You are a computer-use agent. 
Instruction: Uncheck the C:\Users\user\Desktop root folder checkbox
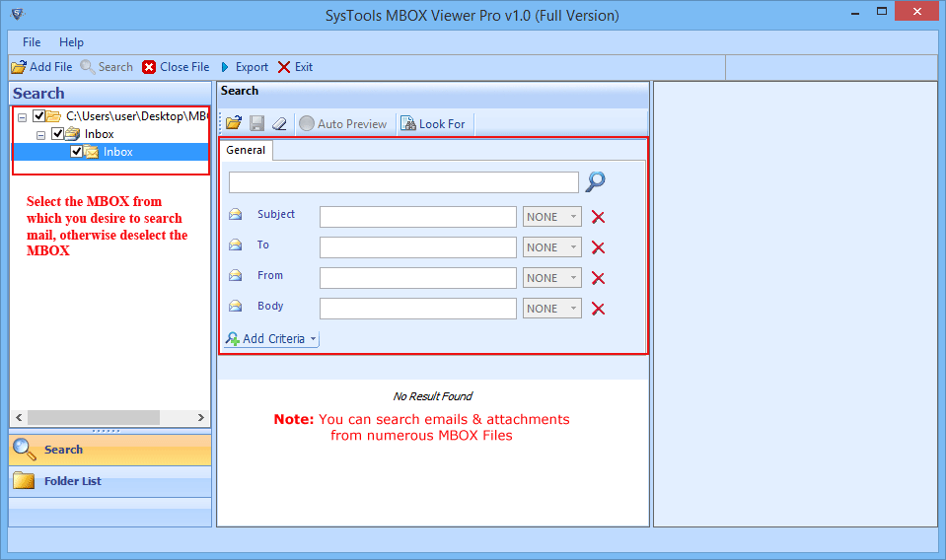[39, 115]
